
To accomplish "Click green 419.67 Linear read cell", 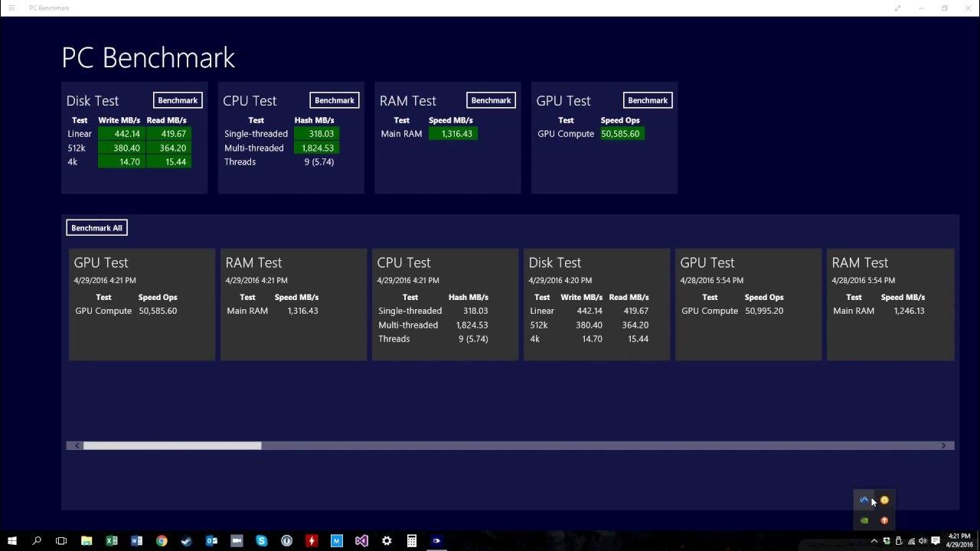I will click(168, 134).
